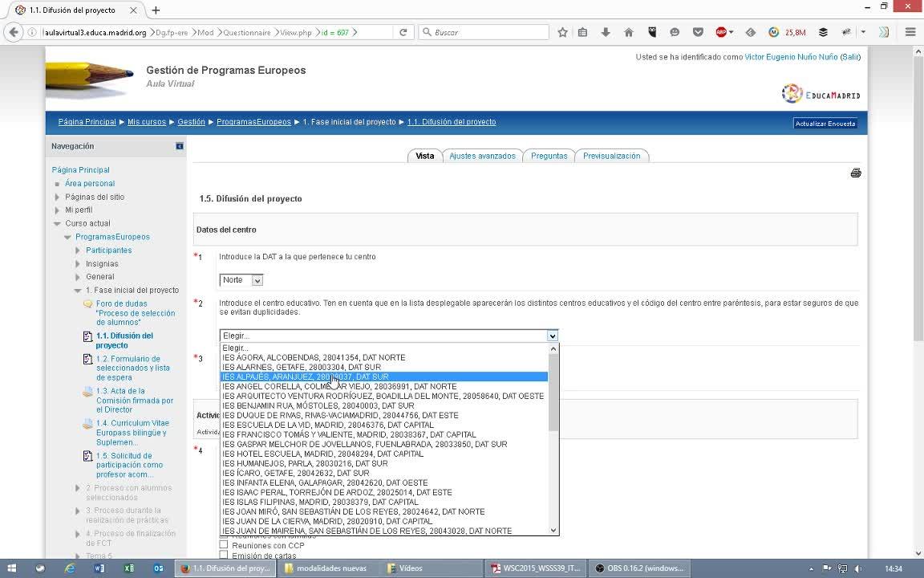
Task: Follow the 'ProgramasEuropeos' breadcrumb link
Action: [x=254, y=122]
